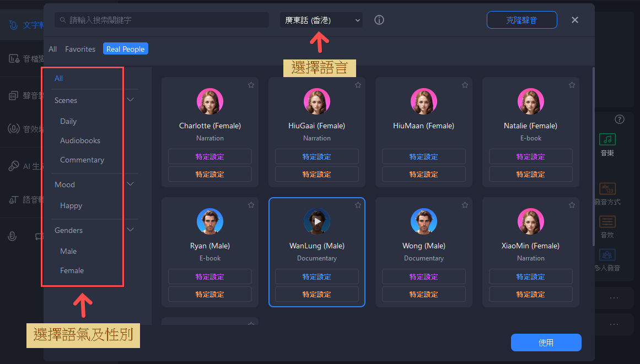Click the pronunciation abc icon
This screenshot has width=640, height=364.
pos(607,189)
